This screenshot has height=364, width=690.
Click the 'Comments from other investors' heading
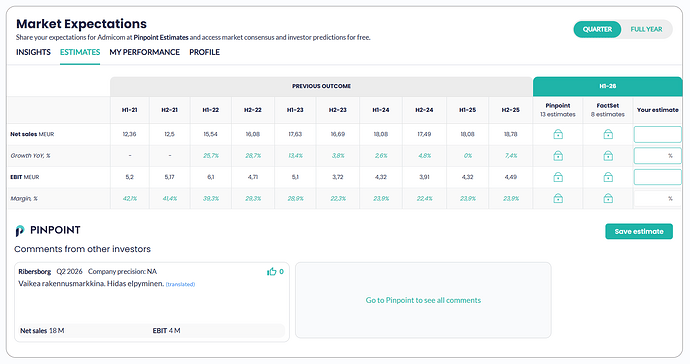click(x=82, y=249)
